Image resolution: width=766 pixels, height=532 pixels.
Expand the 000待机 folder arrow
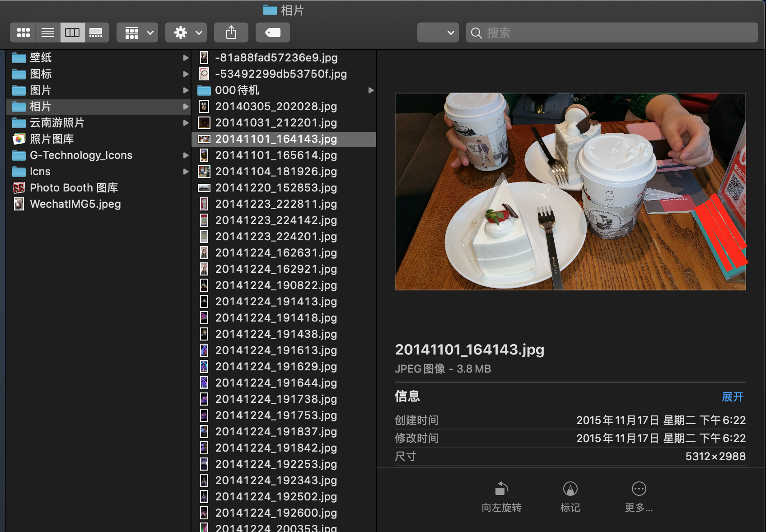pyautogui.click(x=371, y=90)
